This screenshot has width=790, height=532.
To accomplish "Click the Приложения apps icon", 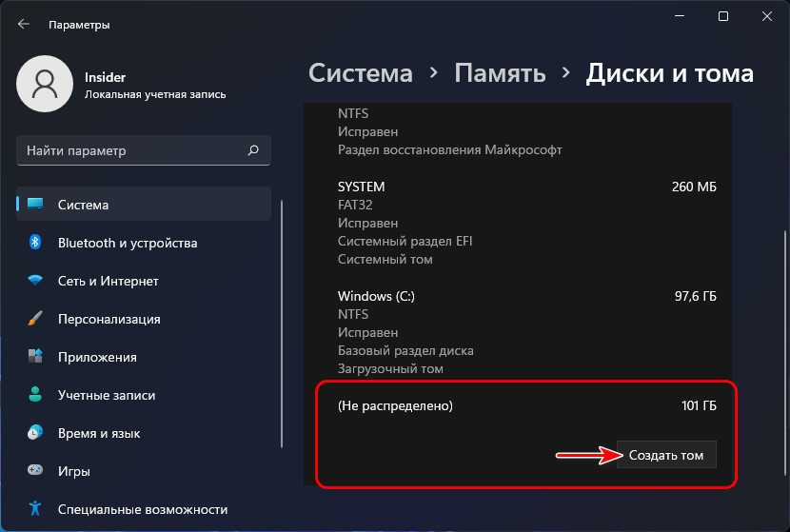I will (35, 356).
